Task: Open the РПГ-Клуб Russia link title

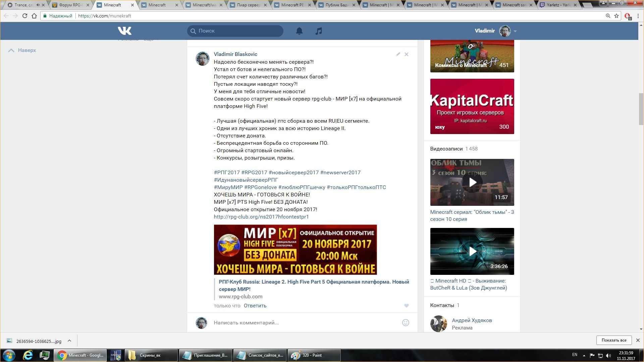Action: (x=314, y=285)
